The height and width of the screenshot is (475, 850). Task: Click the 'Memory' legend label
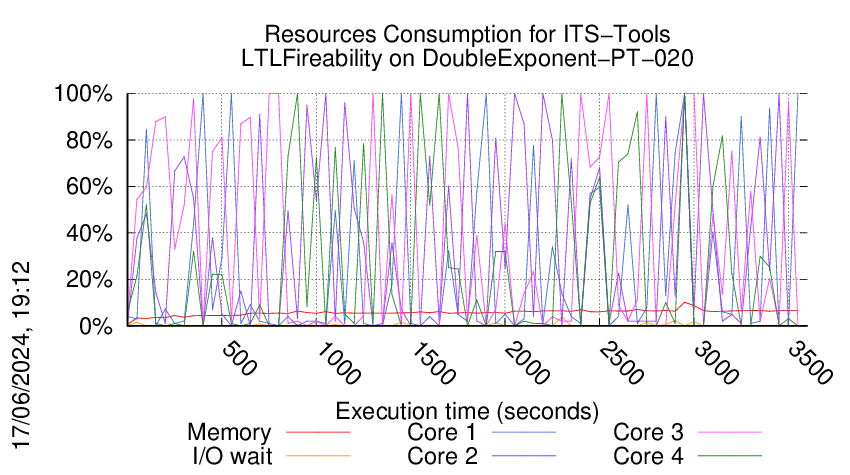pyautogui.click(x=229, y=433)
